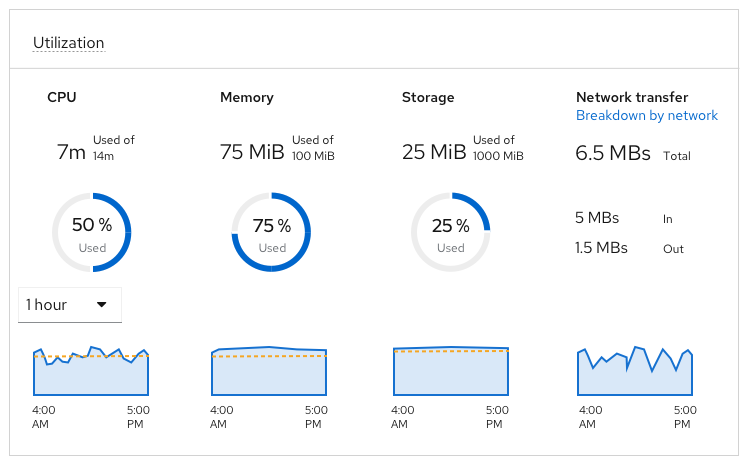Click the 1.5 MBs Out network value
The image size is (748, 464).
pyautogui.click(x=601, y=247)
